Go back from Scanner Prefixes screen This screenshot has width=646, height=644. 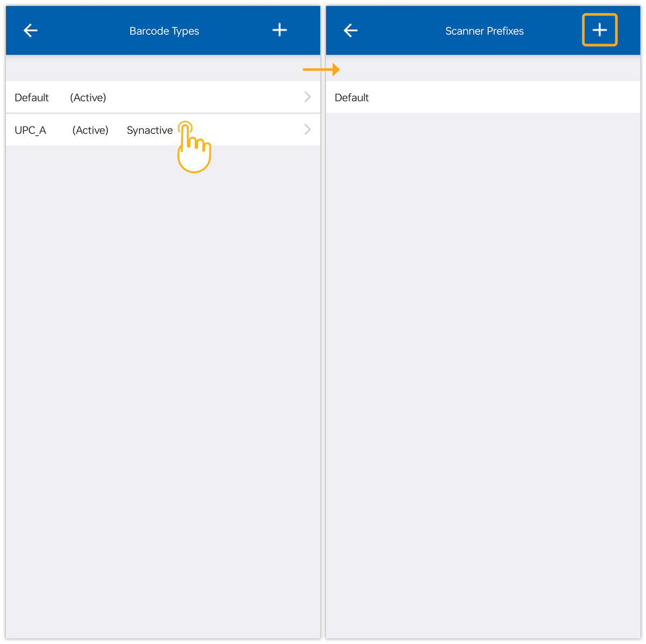(x=350, y=31)
